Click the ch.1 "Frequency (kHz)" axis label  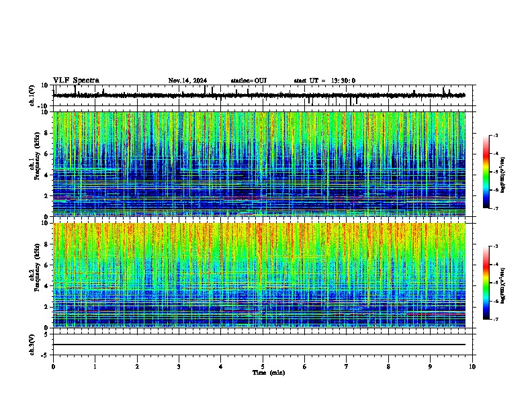pyautogui.click(x=37, y=156)
